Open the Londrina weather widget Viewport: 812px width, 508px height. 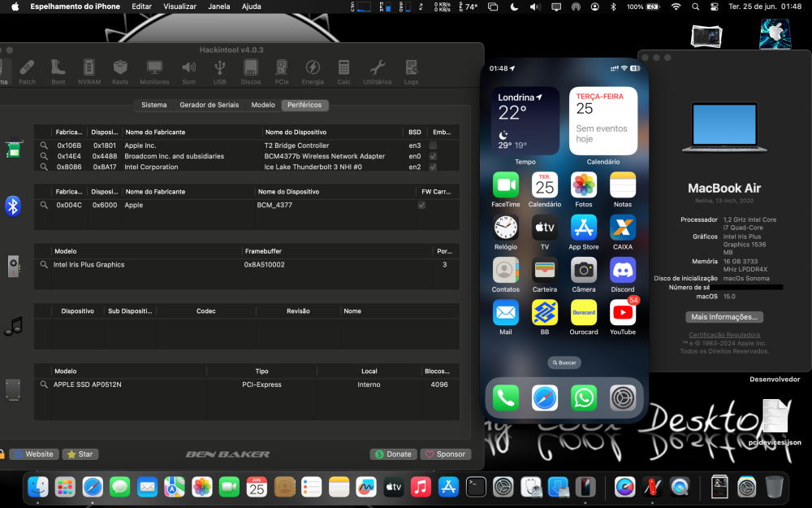coord(525,121)
